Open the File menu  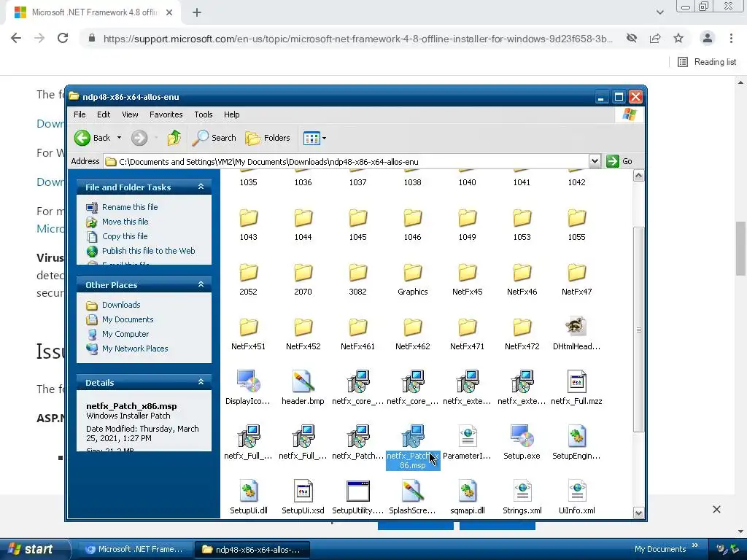[x=80, y=114]
